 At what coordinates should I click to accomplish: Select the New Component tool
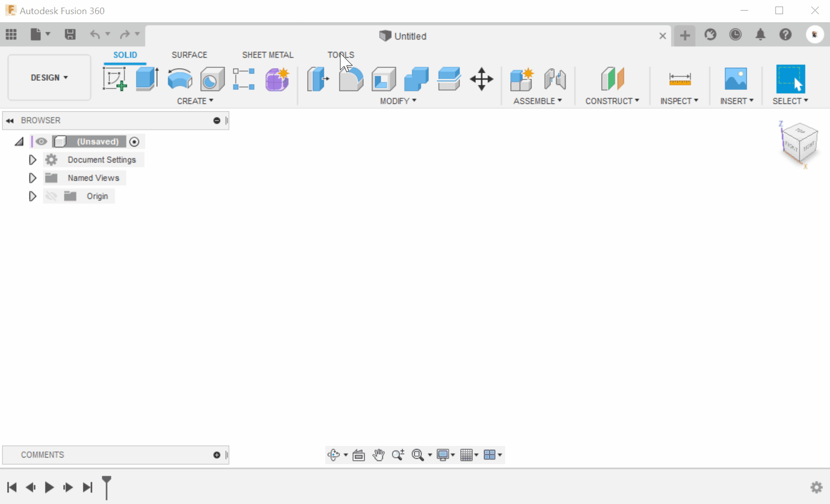coord(522,79)
